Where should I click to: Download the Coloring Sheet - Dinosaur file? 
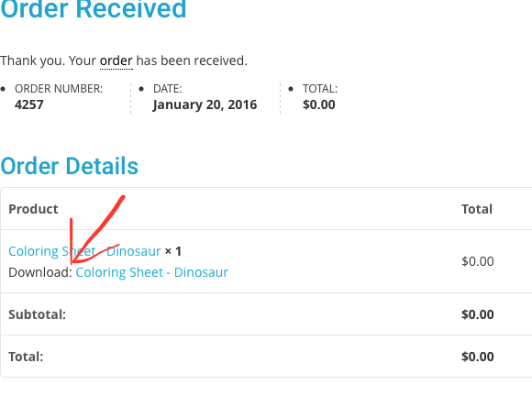(152, 272)
